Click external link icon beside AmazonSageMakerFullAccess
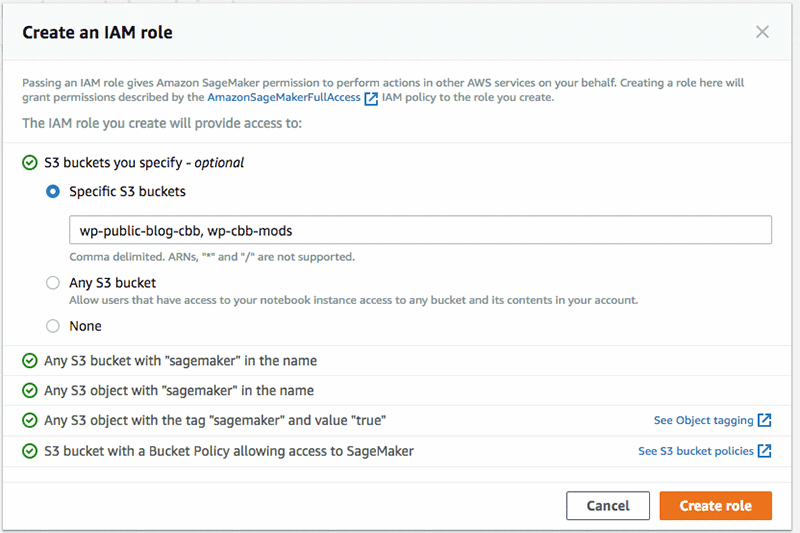Screen dimensions: 800x533 point(371,98)
